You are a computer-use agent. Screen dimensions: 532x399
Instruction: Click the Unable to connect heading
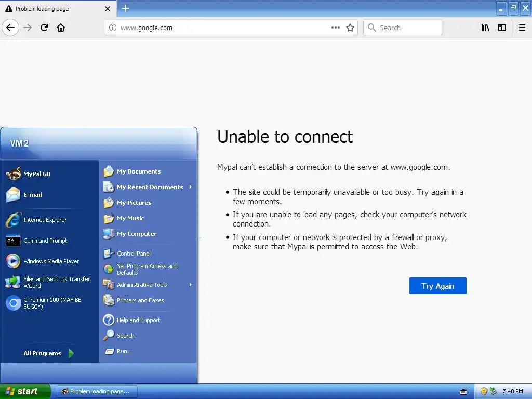click(x=285, y=137)
